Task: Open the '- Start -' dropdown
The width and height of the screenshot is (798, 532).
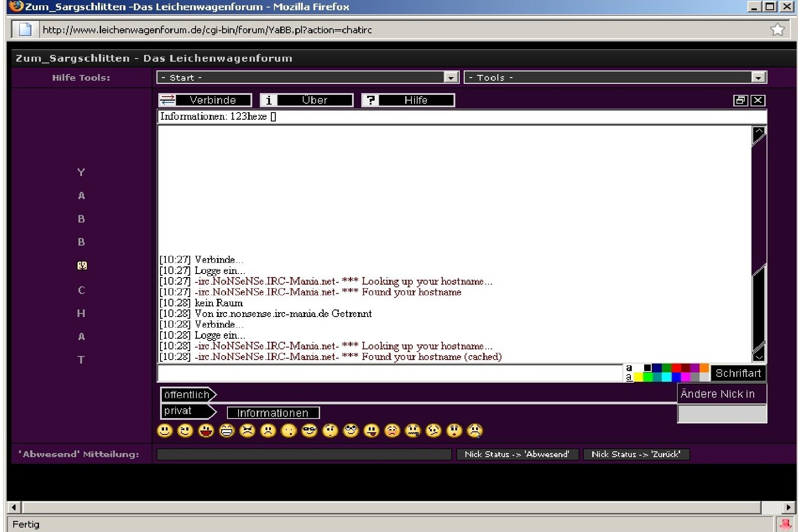Action: (x=308, y=78)
